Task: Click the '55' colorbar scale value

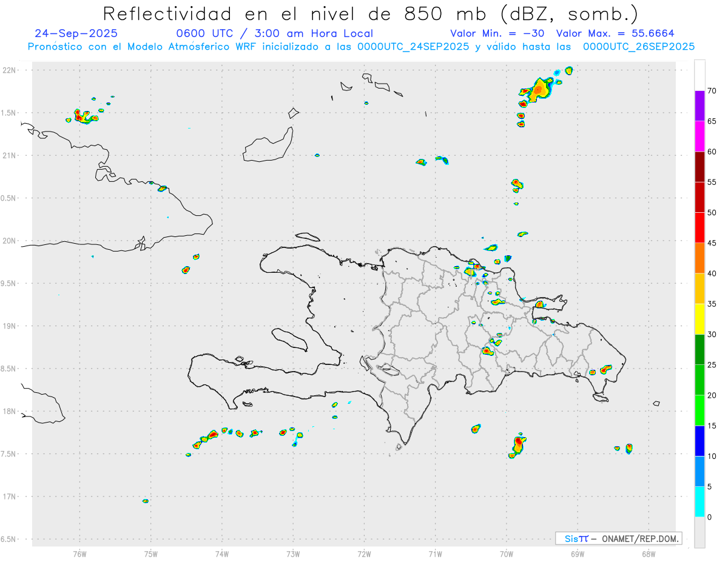Action: [712, 182]
